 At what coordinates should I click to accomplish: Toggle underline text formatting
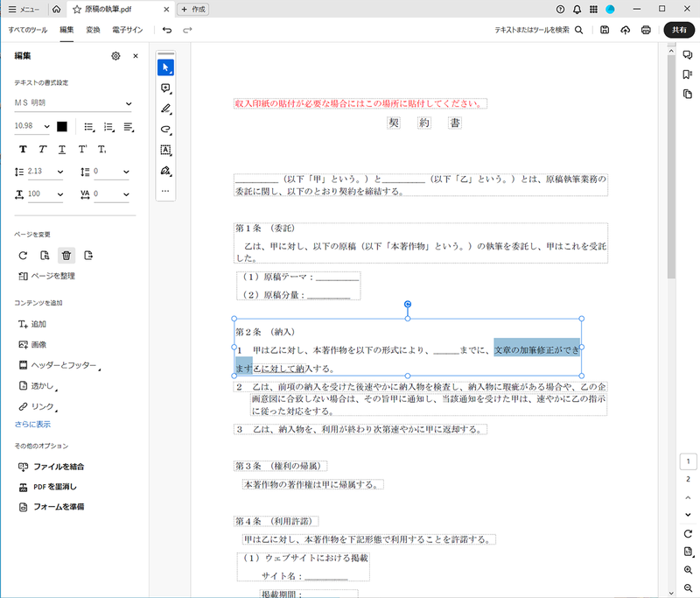[x=62, y=149]
